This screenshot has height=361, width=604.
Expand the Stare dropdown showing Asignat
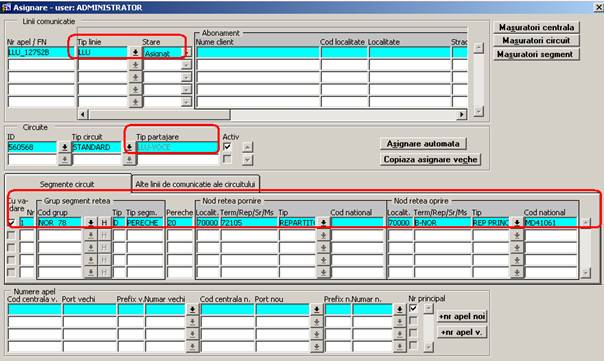tap(187, 53)
